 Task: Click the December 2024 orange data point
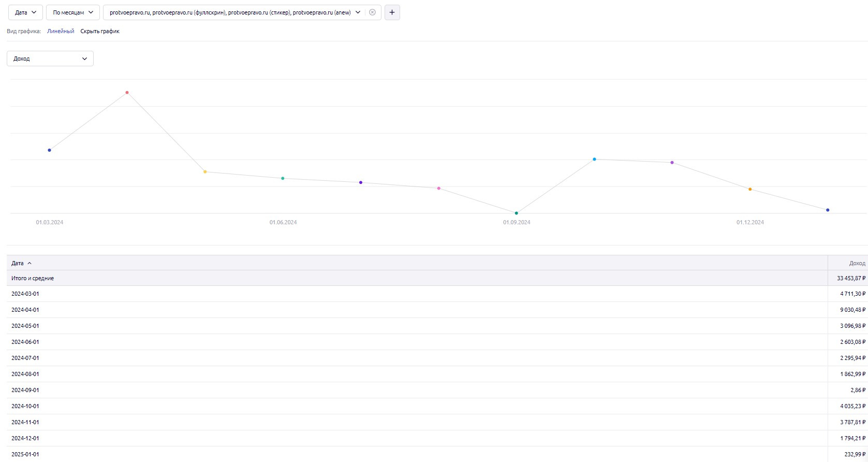coord(750,189)
